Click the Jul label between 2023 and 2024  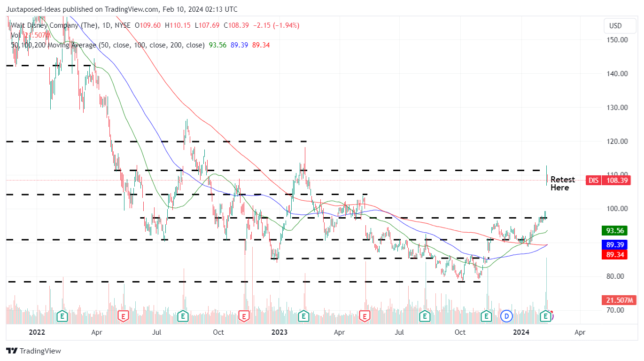pos(399,332)
